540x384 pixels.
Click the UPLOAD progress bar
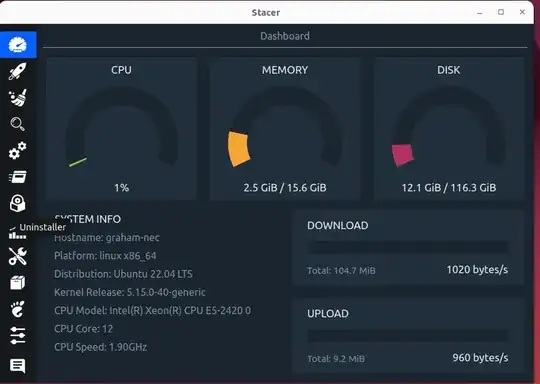pyautogui.click(x=408, y=336)
